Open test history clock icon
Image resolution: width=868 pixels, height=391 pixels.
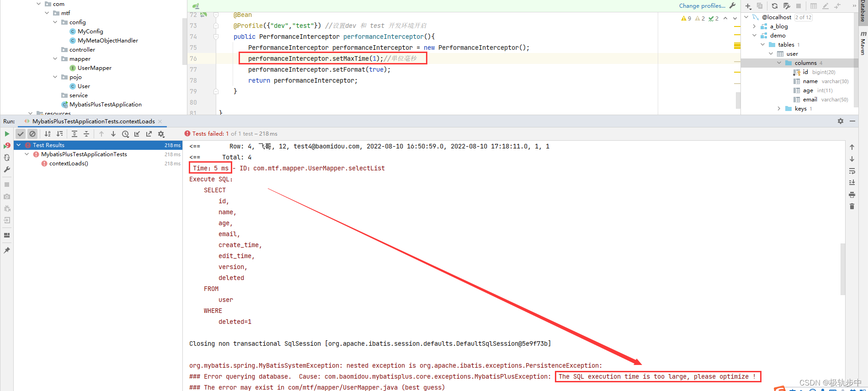click(x=125, y=134)
